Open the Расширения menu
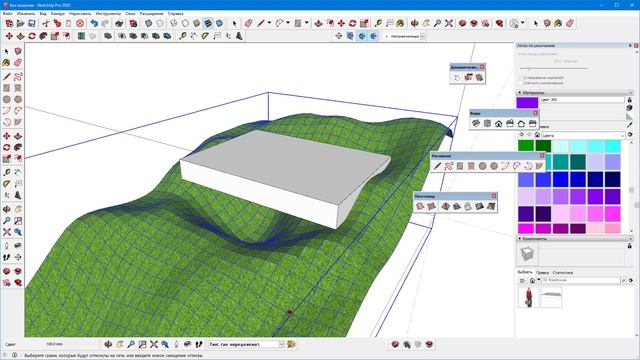Image resolution: width=640 pixels, height=360 pixels. coord(151,13)
